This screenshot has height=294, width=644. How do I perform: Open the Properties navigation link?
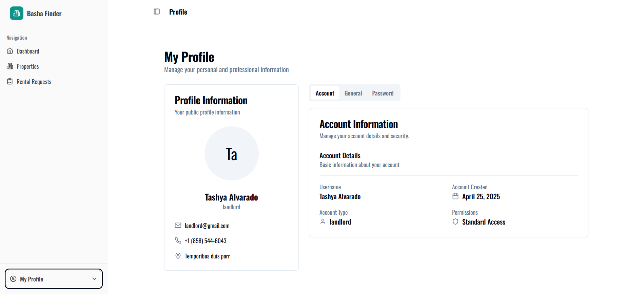(x=28, y=66)
